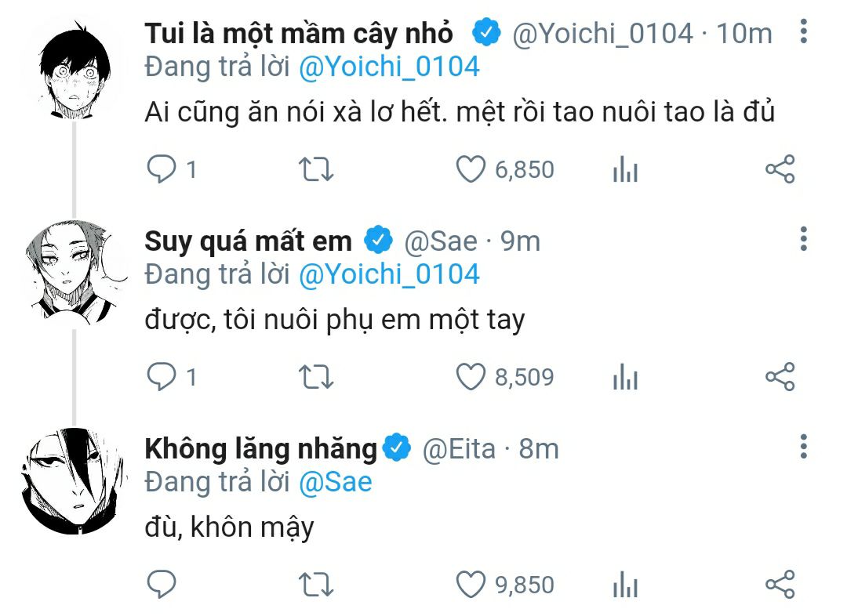This screenshot has width=847, height=616.
Task: Open the @Sae mention link in Eita's reply
Action: click(x=335, y=481)
